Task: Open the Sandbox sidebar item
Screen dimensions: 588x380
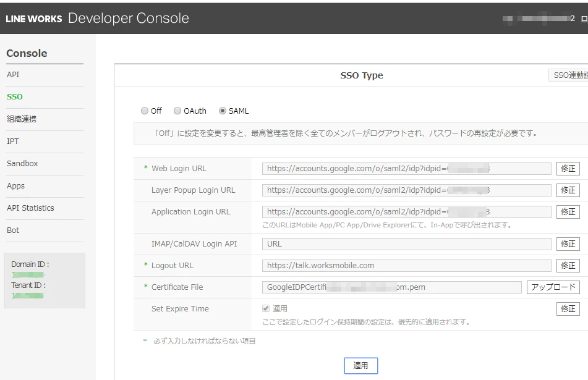Action: (22, 163)
